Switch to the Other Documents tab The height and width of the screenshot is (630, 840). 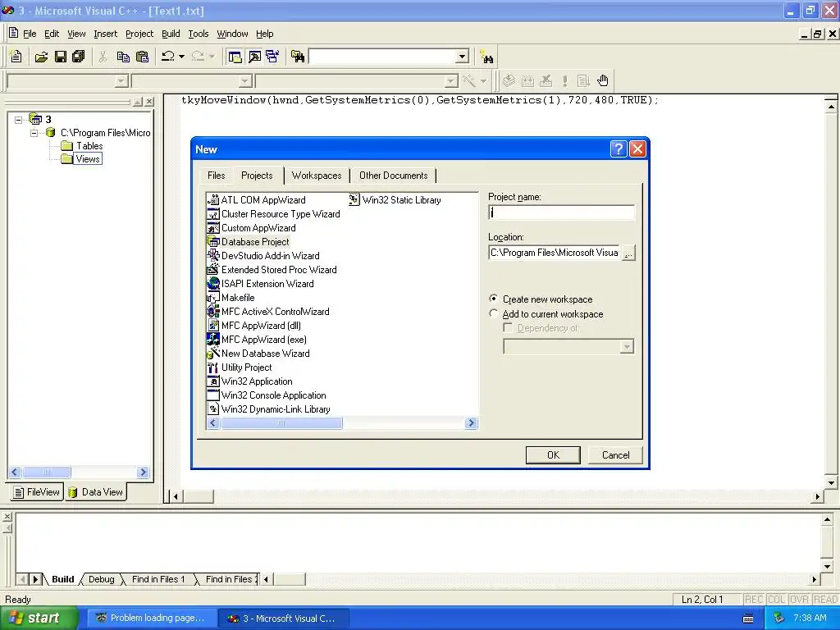(393, 176)
